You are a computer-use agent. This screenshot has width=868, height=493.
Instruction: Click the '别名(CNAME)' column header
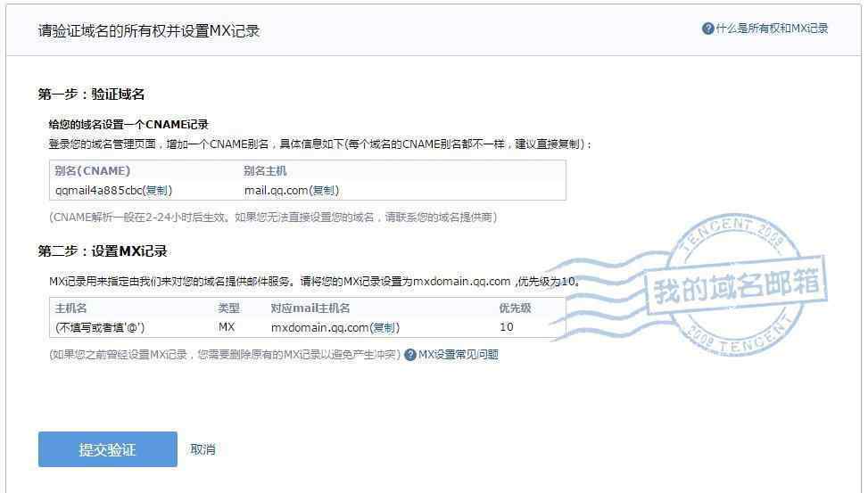93,171
